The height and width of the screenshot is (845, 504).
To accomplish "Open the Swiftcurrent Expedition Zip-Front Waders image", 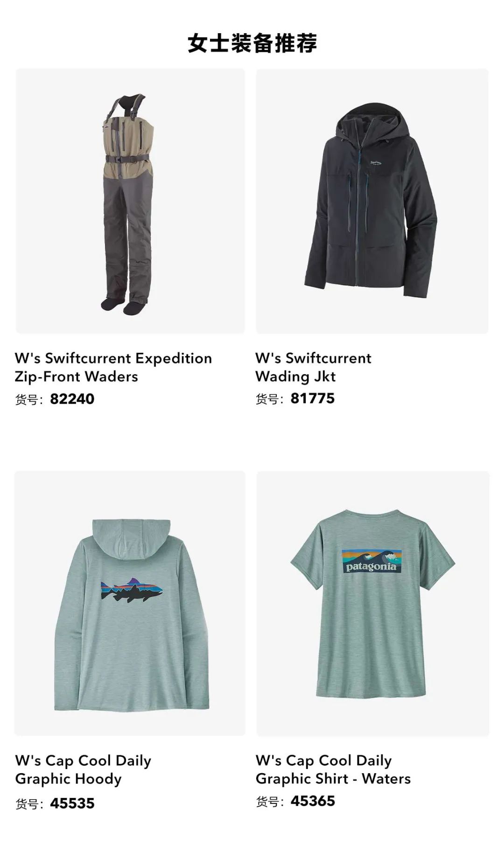I will pyautogui.click(x=130, y=201).
